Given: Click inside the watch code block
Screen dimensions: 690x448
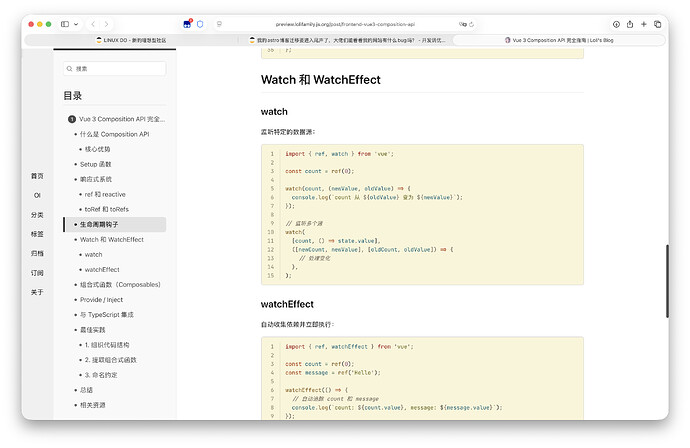Looking at the screenshot, I should [422, 214].
